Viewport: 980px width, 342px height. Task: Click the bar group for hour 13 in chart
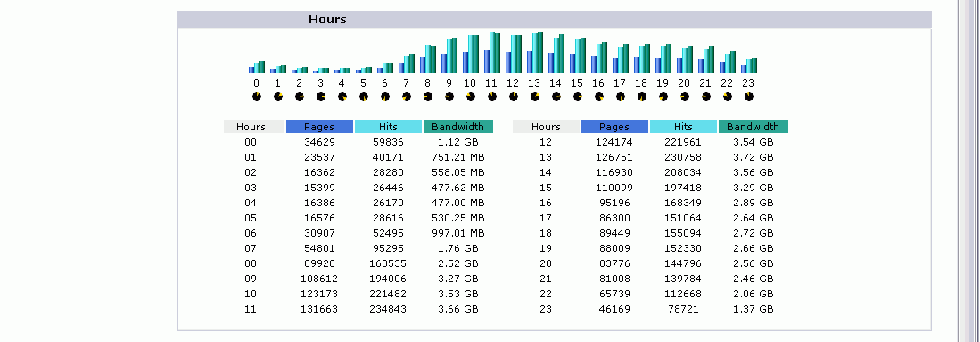[534, 53]
